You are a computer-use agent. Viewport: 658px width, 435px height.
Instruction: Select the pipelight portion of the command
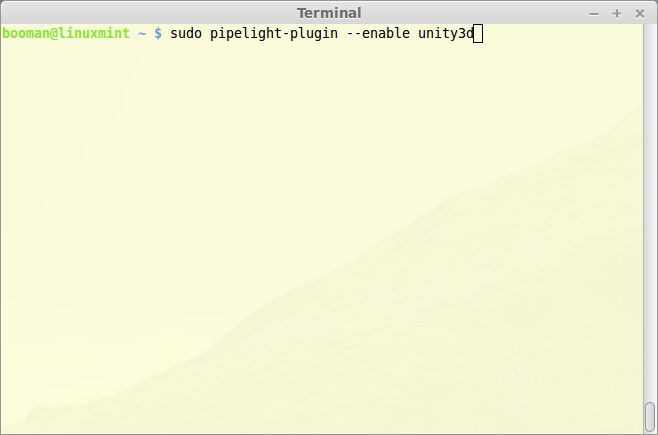[x=246, y=34]
